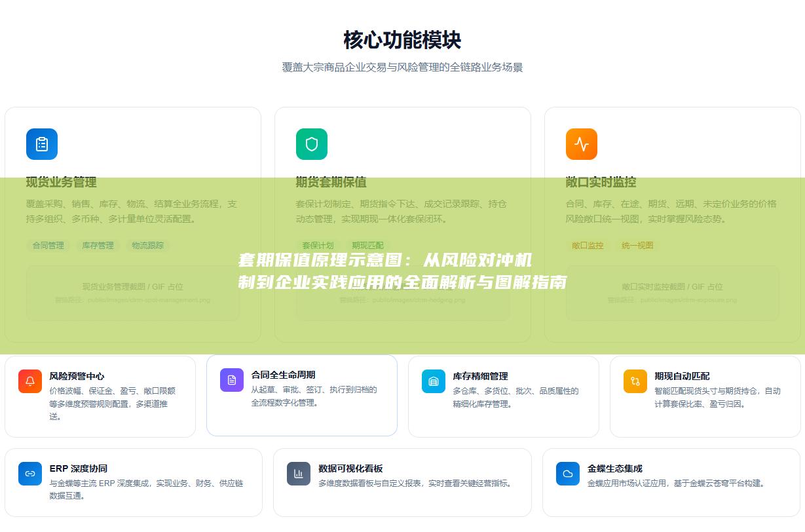The image size is (805, 532).
Task: Click the 金蝶生态集成 title
Action: 615,469
